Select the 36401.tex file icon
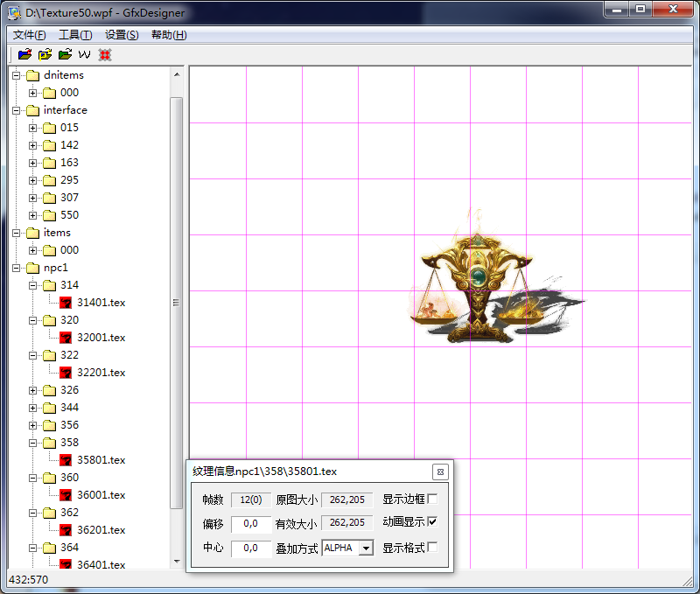The height and width of the screenshot is (594, 700). tap(66, 564)
